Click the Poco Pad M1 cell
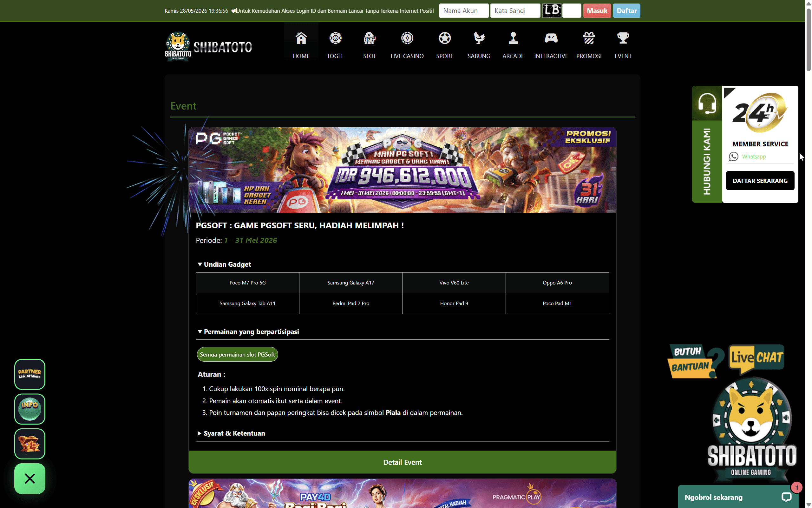Screen dimensions: 812x508 [x=557, y=304]
